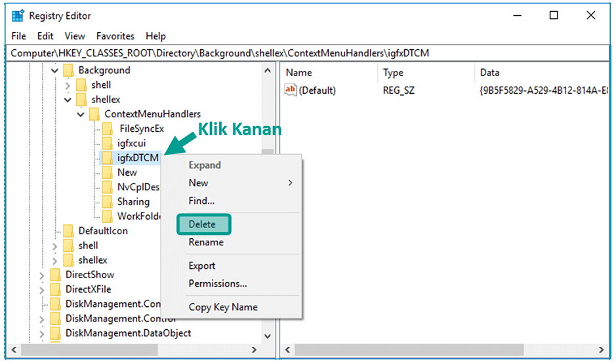
Task: Click the Sharing folder icon
Action: pos(107,201)
